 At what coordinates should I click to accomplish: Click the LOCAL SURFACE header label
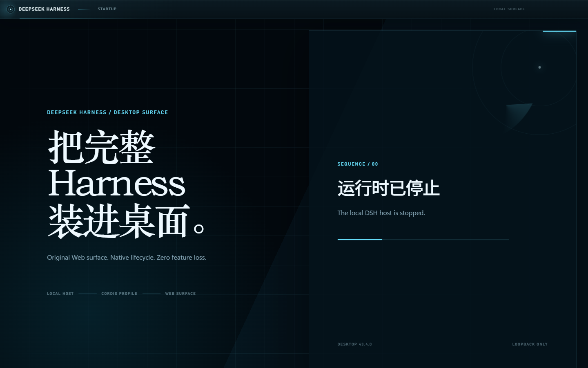click(x=509, y=9)
